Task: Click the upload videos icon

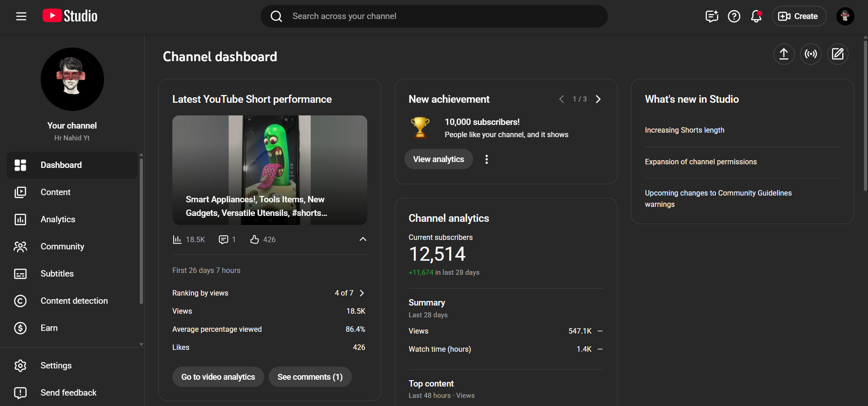Action: pos(783,54)
